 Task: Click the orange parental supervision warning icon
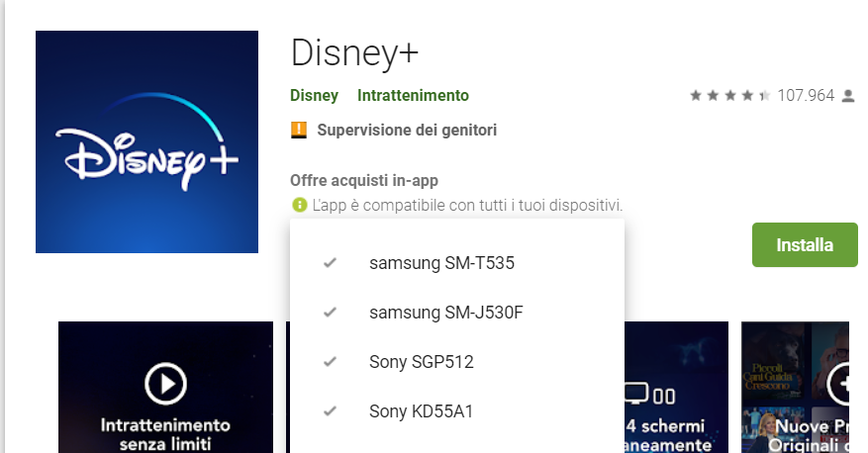(x=299, y=130)
